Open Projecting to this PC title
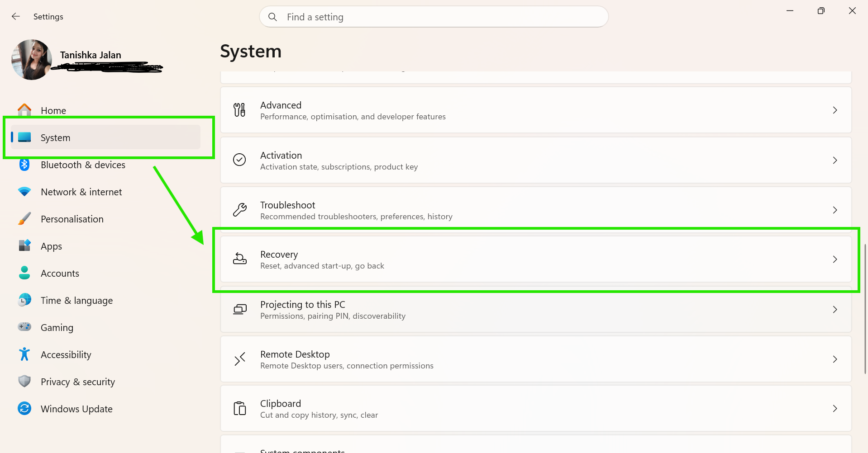Viewport: 868px width, 453px height. [302, 304]
